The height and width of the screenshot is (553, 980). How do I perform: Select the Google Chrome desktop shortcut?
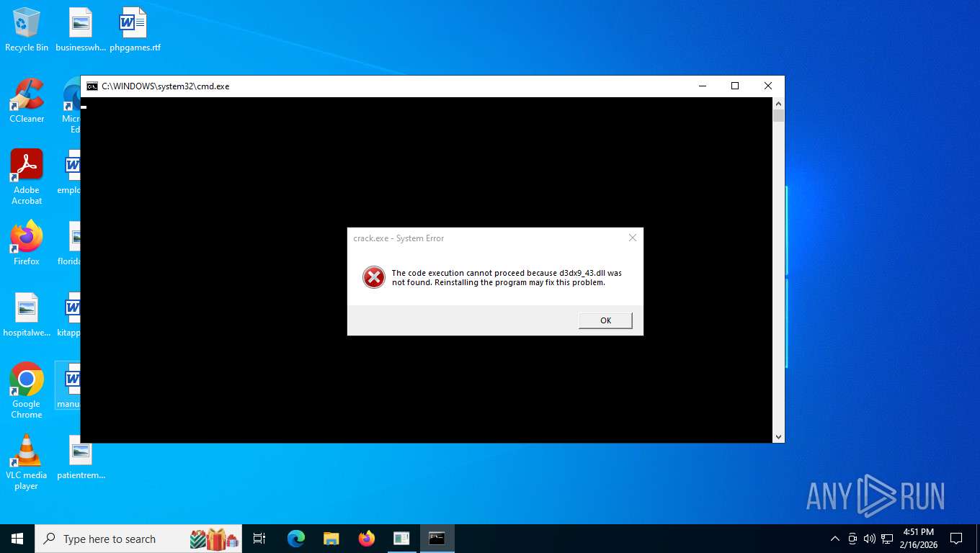point(27,390)
